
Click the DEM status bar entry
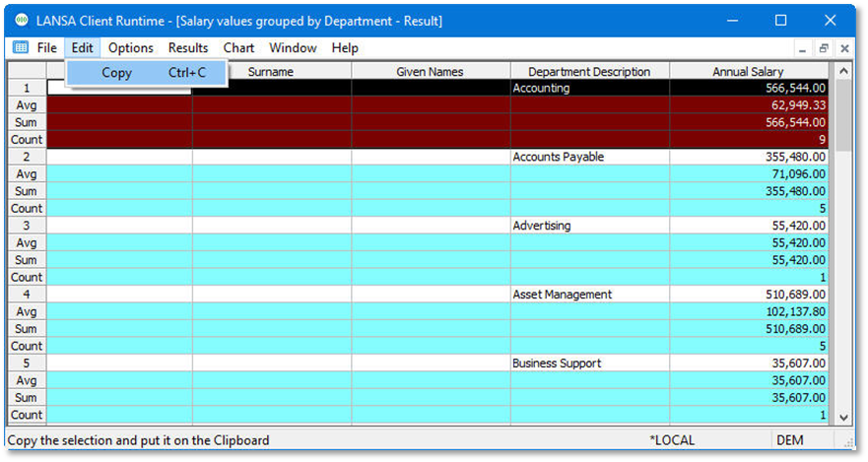tap(789, 440)
